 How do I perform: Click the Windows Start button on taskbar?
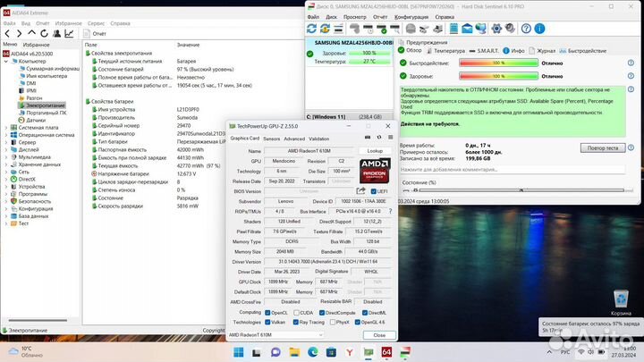click(238, 352)
